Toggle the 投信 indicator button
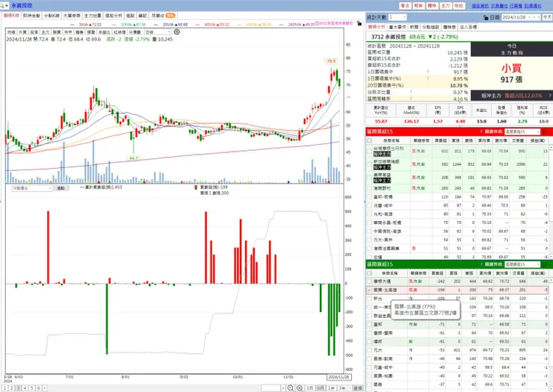Viewport: 553px width, 392px height. tap(34, 32)
